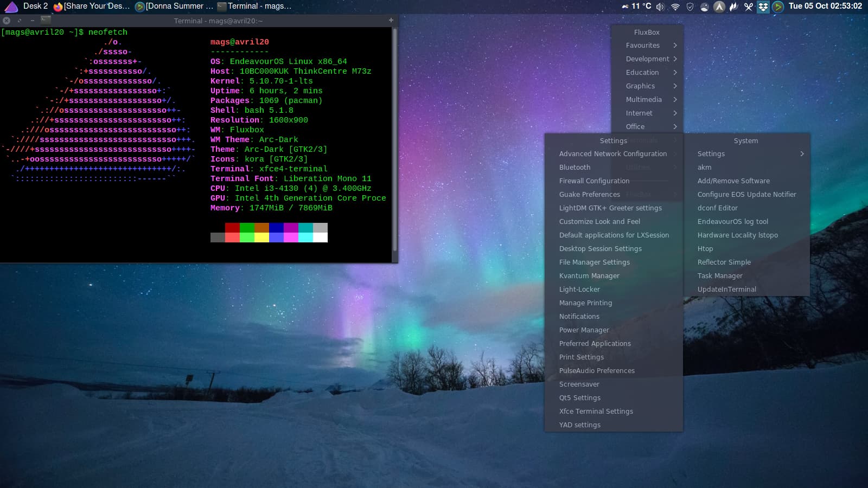Click the Terminal window's vertical scrollbar
Viewport: 868px width, 488px height.
pos(395,140)
